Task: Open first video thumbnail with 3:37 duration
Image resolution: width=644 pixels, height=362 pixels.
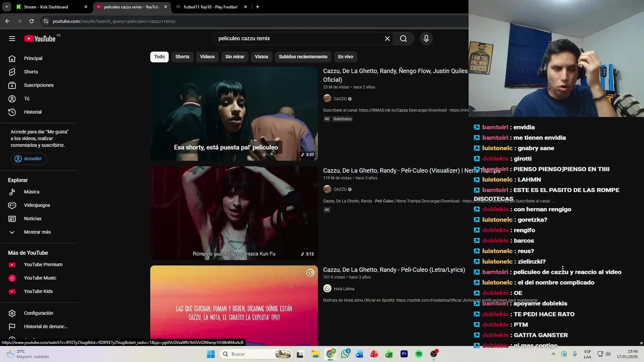Action: (x=234, y=114)
